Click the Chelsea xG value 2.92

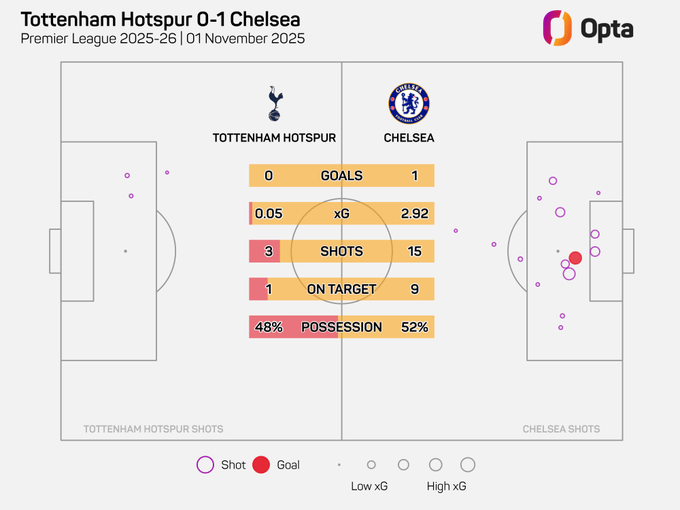pos(411,214)
